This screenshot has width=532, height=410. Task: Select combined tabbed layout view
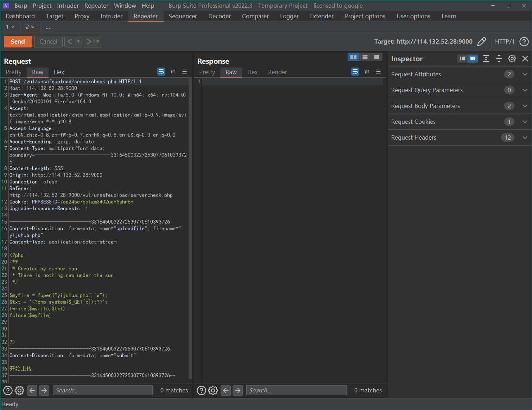376,57
